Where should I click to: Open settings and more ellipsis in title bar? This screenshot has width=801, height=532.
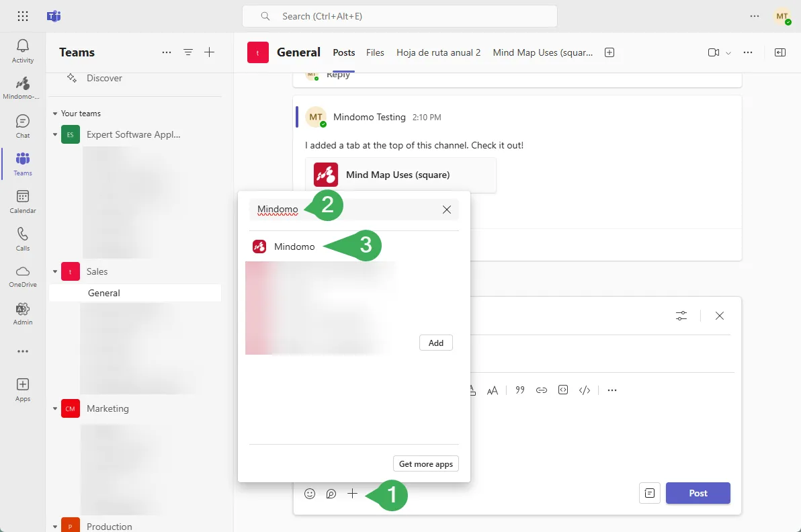pyautogui.click(x=755, y=16)
